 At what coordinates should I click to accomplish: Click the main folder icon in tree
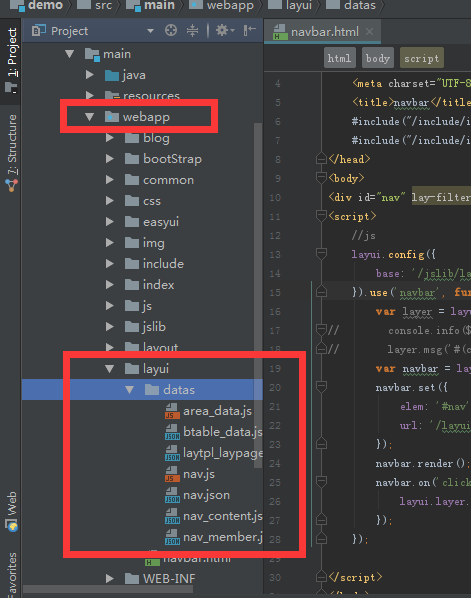coord(92,54)
